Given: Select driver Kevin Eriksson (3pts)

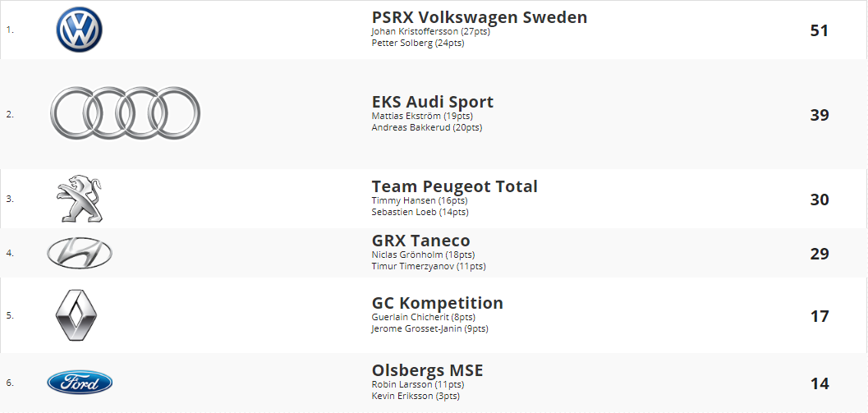Looking at the screenshot, I should pyautogui.click(x=416, y=397).
